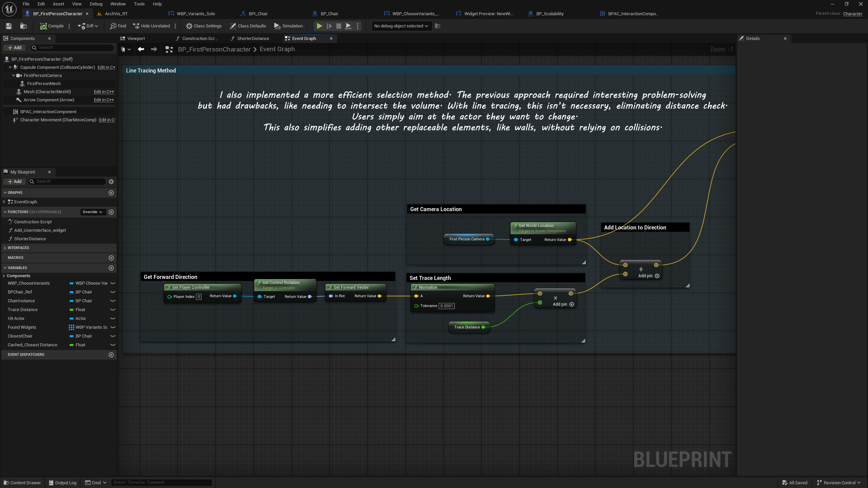Click the Character parent class link

852,14
